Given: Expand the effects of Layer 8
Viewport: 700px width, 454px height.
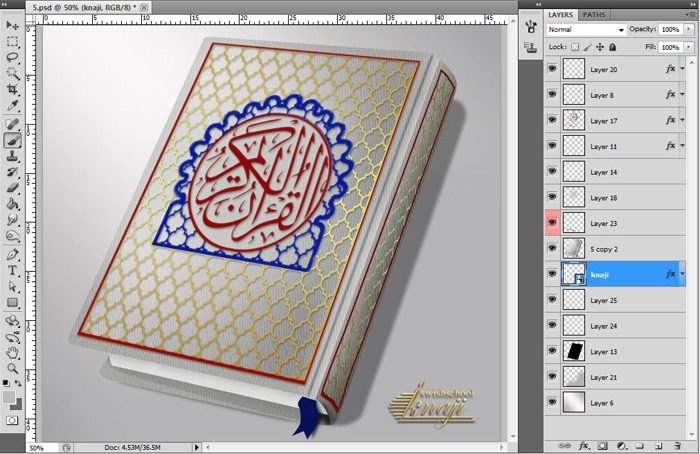Looking at the screenshot, I should (682, 95).
